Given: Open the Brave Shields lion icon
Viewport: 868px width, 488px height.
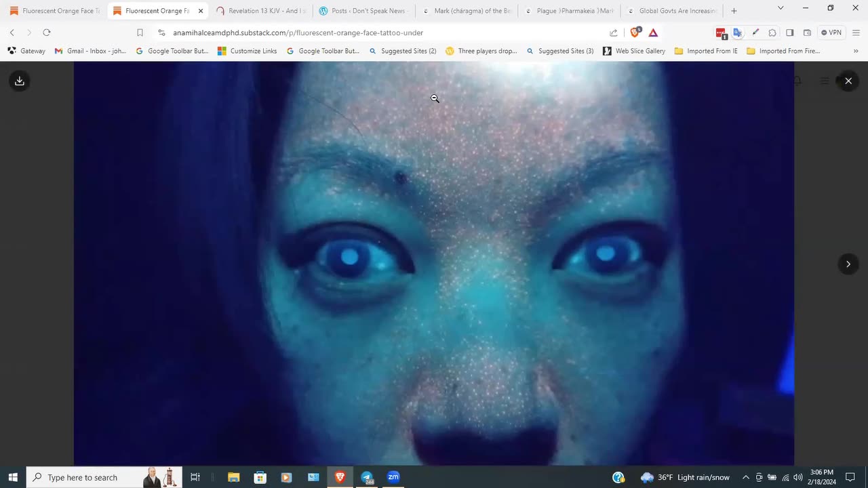Looking at the screenshot, I should point(635,33).
